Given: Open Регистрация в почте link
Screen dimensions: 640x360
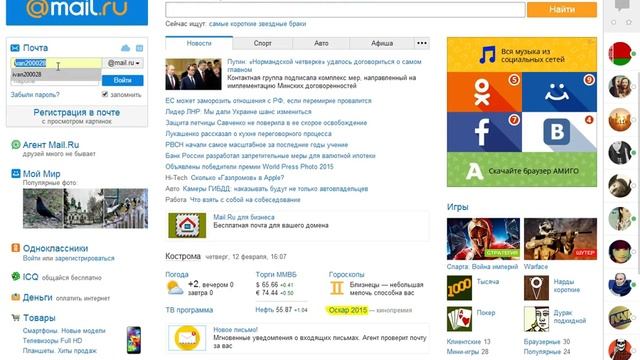Looking at the screenshot, I should 77,112.
